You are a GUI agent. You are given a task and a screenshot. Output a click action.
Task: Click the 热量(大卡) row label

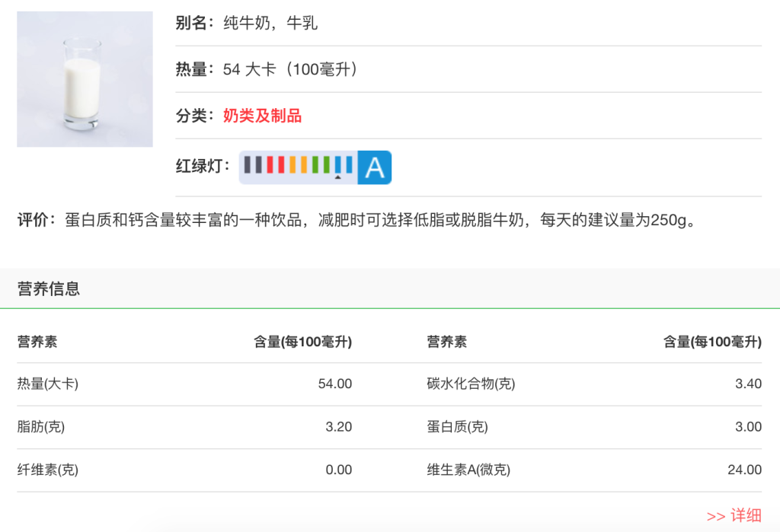tap(48, 384)
